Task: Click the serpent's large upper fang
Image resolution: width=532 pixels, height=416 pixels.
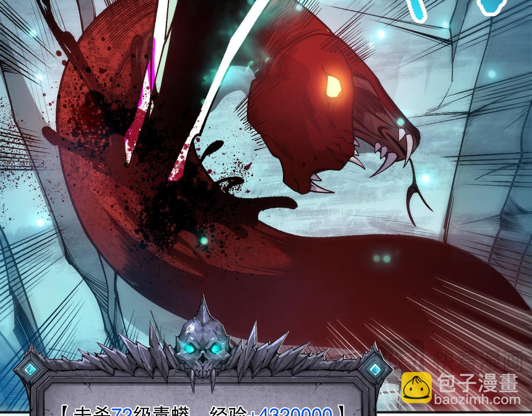Action: [x=408, y=146]
